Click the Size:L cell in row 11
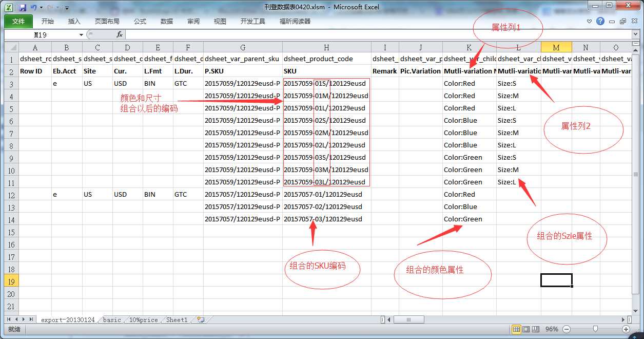This screenshot has height=339, width=644. pyautogui.click(x=519, y=182)
